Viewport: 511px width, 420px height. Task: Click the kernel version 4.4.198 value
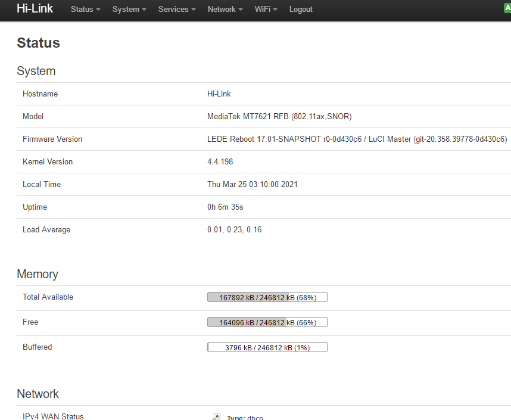click(220, 162)
